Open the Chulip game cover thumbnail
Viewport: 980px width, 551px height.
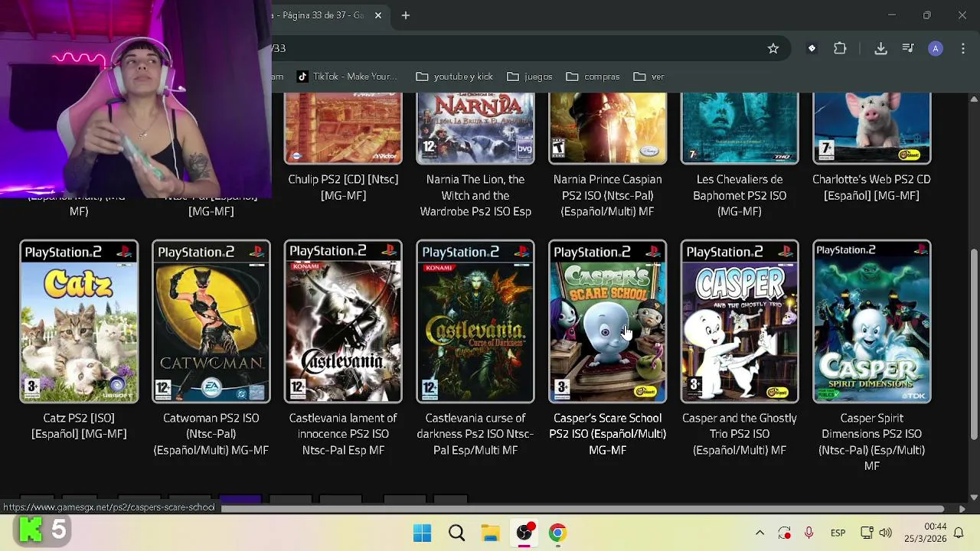coord(343,128)
